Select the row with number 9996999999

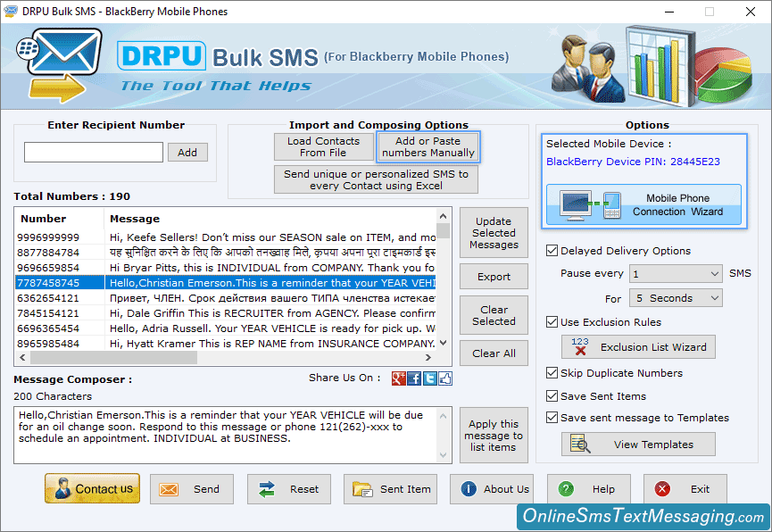pos(226,237)
